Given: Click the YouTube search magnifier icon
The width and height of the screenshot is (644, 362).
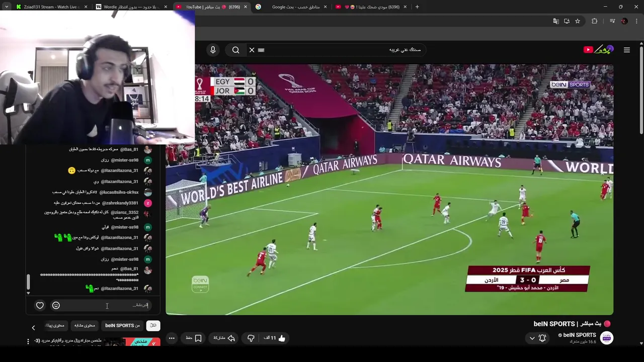Looking at the screenshot, I should [235, 50].
